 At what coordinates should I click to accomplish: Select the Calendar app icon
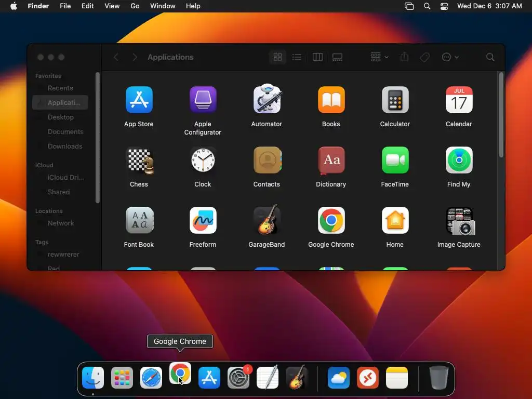pyautogui.click(x=459, y=100)
